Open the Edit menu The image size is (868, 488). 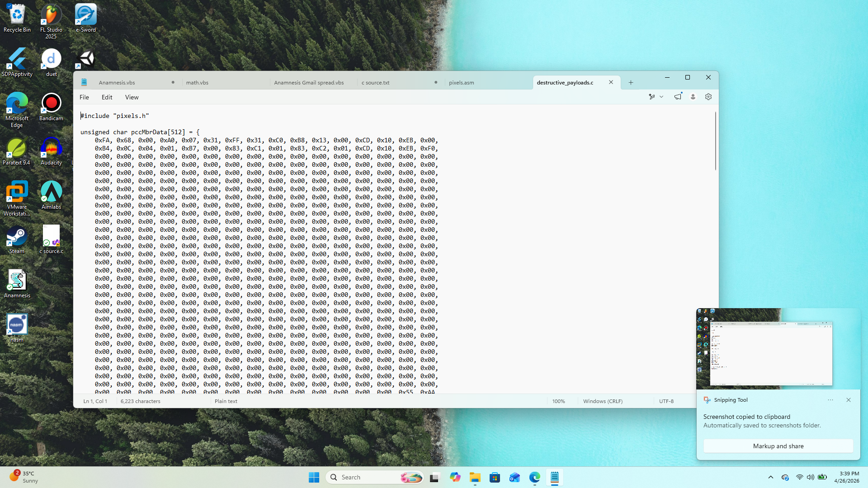[x=107, y=97]
